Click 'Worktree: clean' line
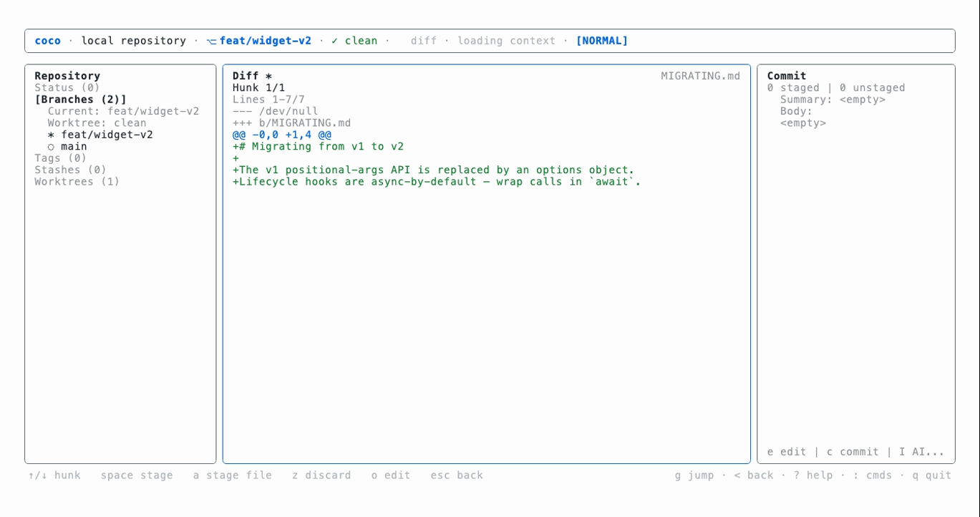 click(97, 123)
